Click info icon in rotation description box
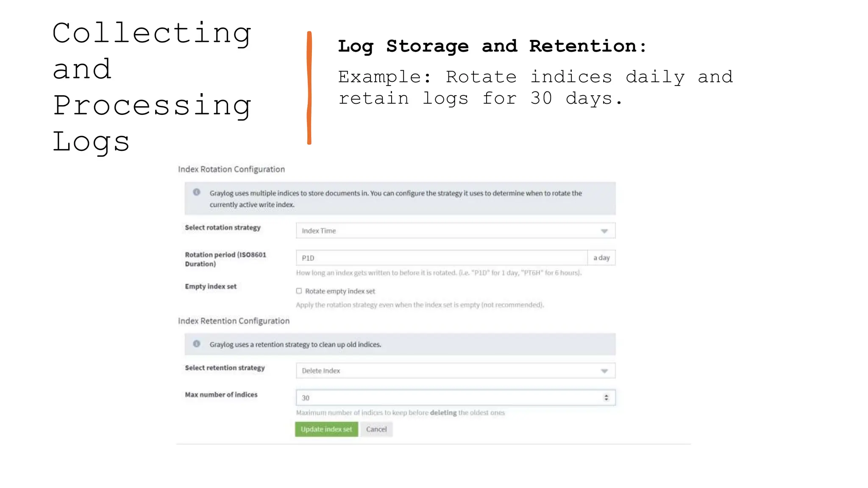868x488 pixels. [197, 192]
